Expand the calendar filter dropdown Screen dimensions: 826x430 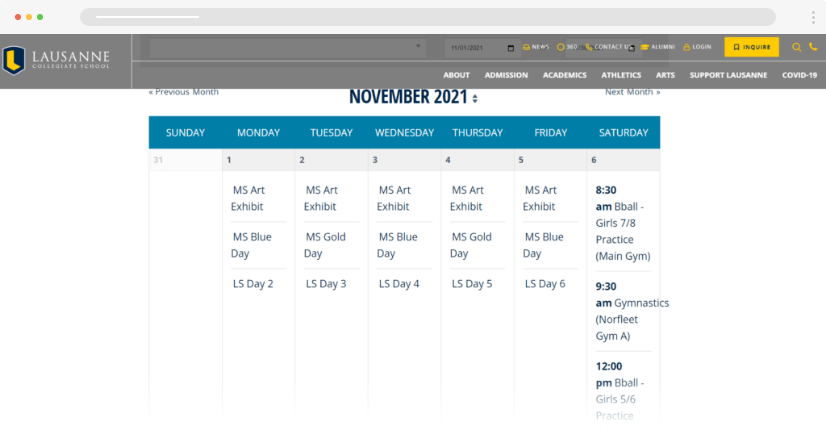[419, 48]
